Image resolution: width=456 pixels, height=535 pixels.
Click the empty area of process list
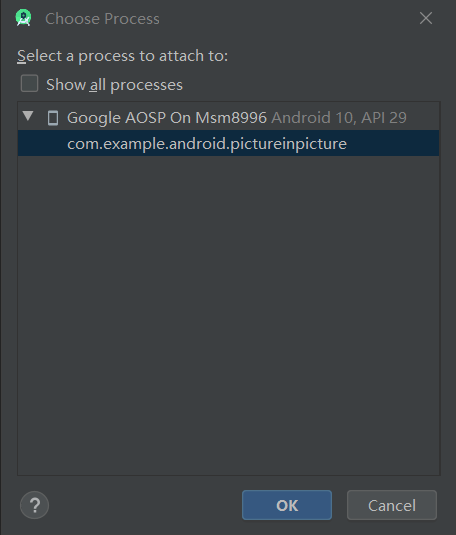point(229,315)
